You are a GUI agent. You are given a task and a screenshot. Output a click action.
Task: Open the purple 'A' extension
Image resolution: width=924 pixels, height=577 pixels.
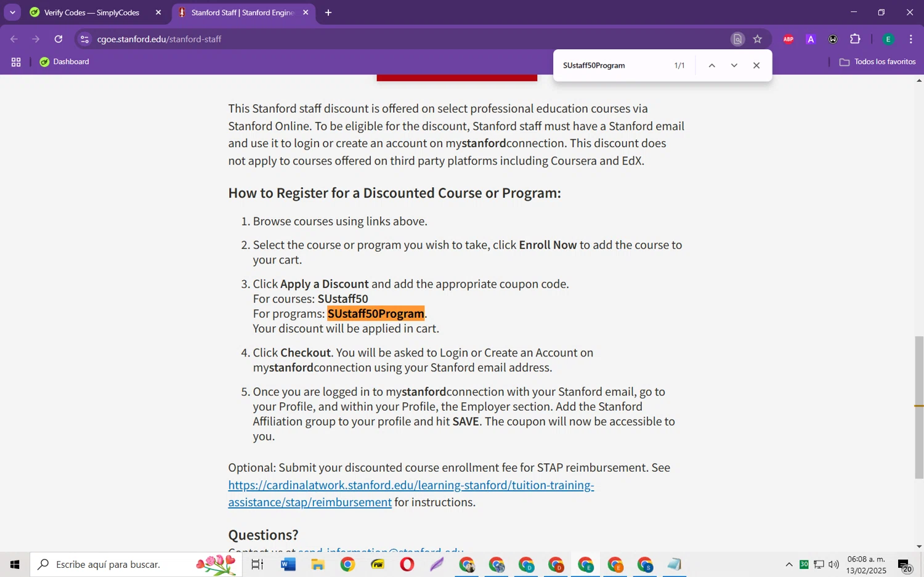click(811, 39)
